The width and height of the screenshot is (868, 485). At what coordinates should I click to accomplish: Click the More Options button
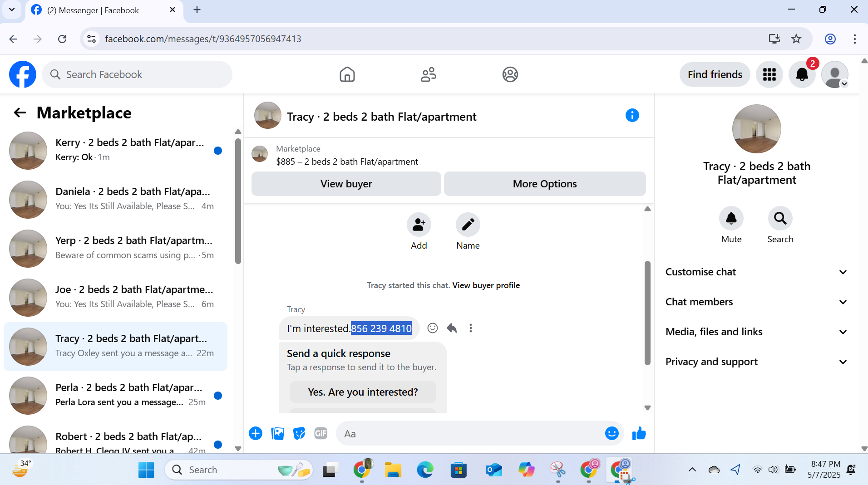(545, 184)
